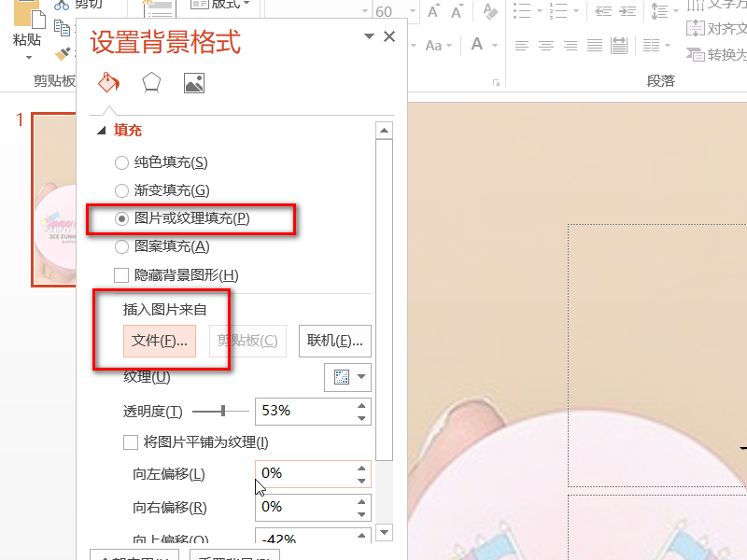The height and width of the screenshot is (560, 747).
Task: Select the Fill paint bucket icon
Action: pos(108,82)
